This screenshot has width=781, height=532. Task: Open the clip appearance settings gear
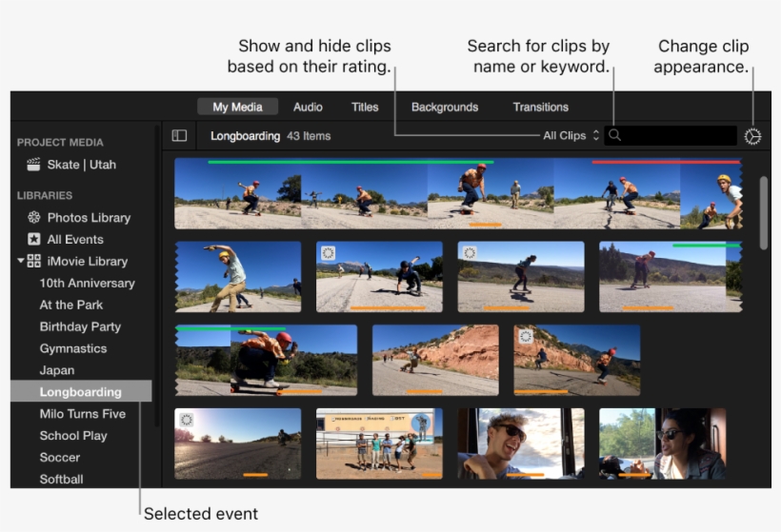point(753,136)
